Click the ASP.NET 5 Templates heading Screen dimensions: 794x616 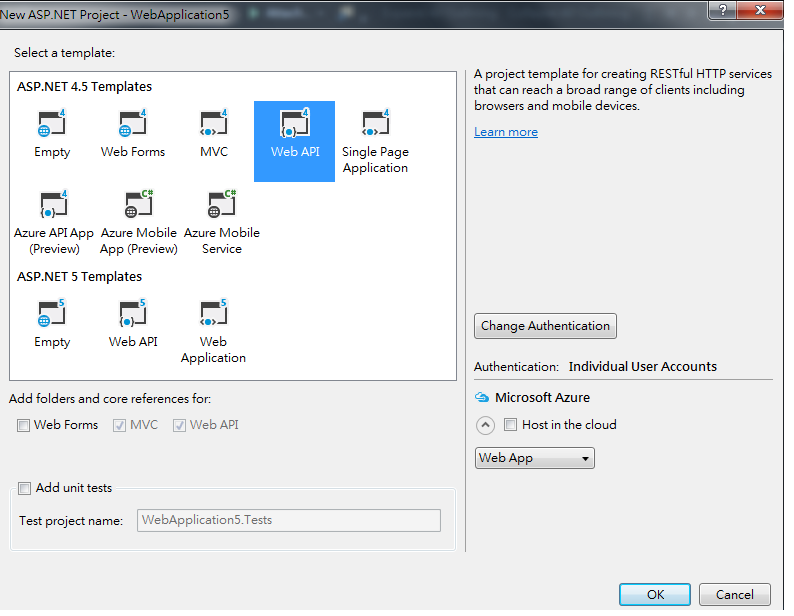pos(79,277)
